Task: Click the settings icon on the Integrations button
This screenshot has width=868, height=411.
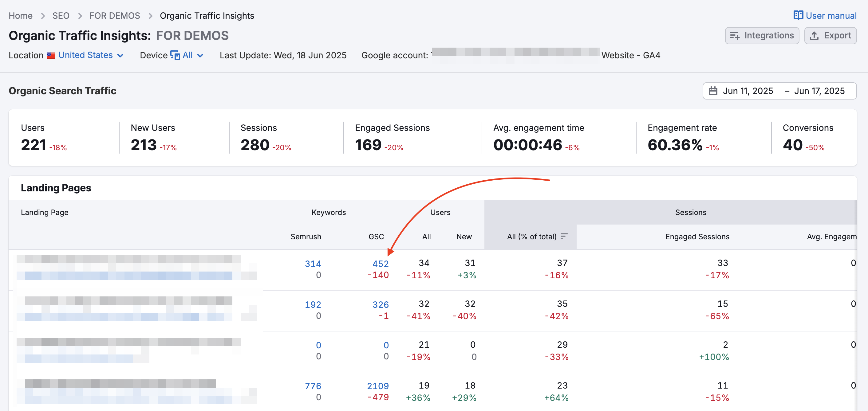Action: (736, 35)
